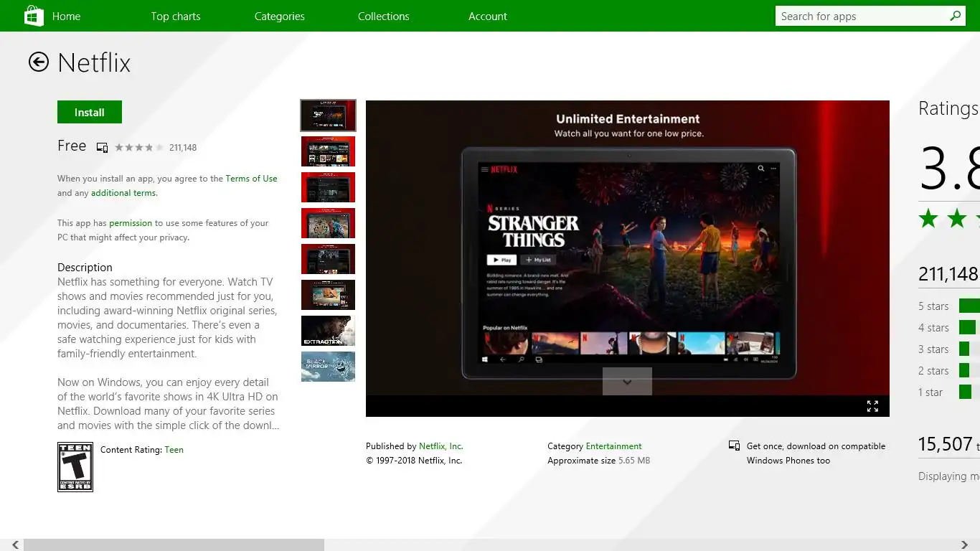Click the 3 stars rating row

pyautogui.click(x=948, y=349)
